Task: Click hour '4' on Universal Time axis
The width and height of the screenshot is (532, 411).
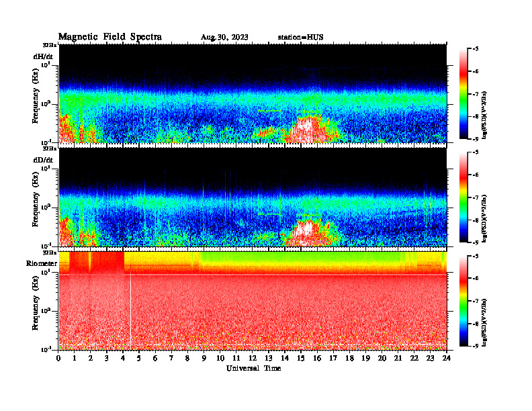Action: tap(123, 359)
